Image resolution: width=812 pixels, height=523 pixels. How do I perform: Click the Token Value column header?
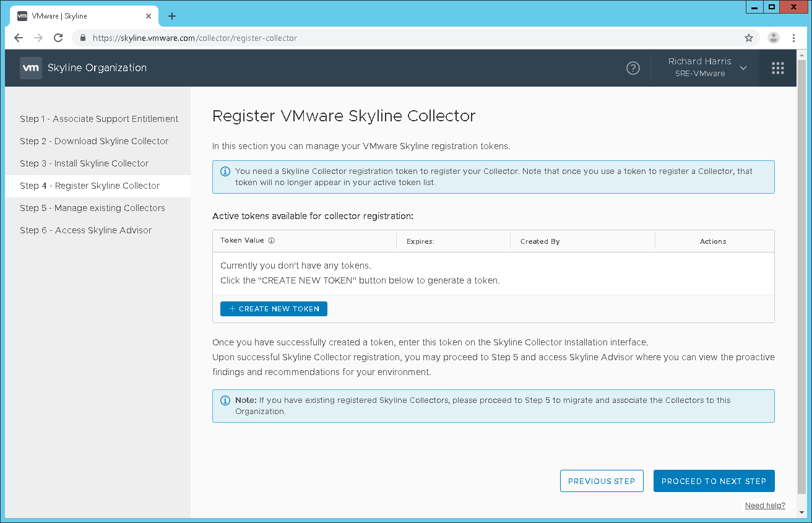[x=242, y=241]
